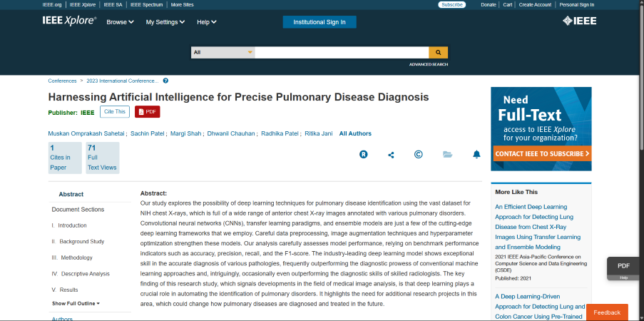
Task: Download the red PDF button
Action: 147,112
